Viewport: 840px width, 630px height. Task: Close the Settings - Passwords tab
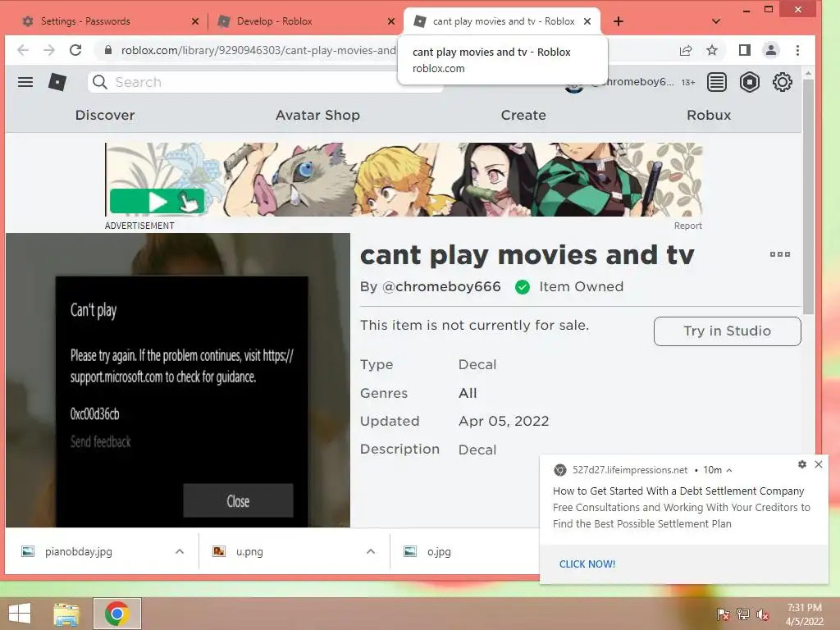point(195,21)
